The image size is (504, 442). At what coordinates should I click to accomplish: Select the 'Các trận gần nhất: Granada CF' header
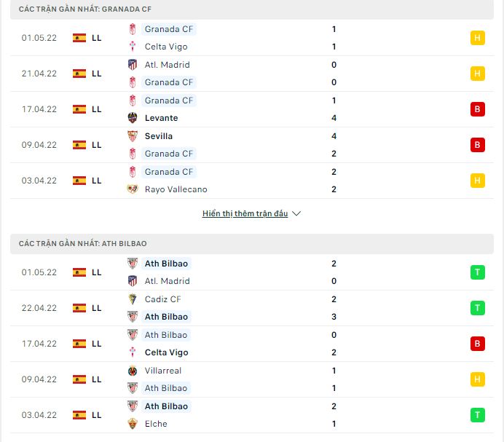pyautogui.click(x=252, y=9)
